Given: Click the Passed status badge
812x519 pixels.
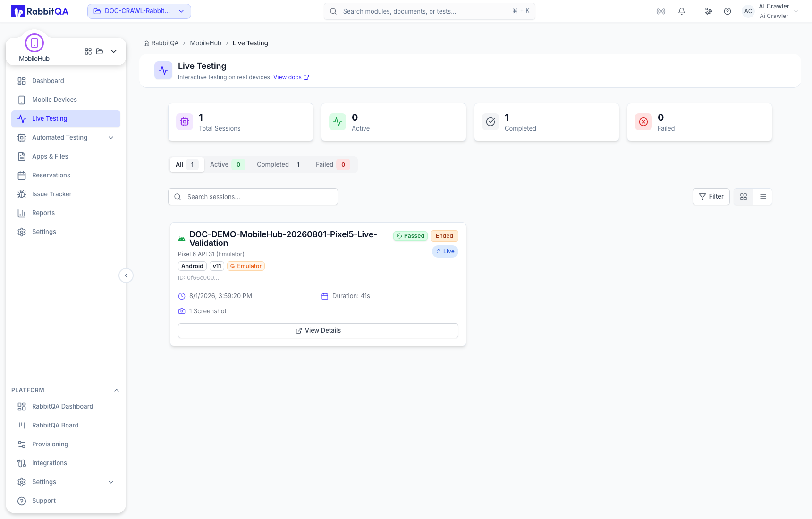Looking at the screenshot, I should click(410, 236).
